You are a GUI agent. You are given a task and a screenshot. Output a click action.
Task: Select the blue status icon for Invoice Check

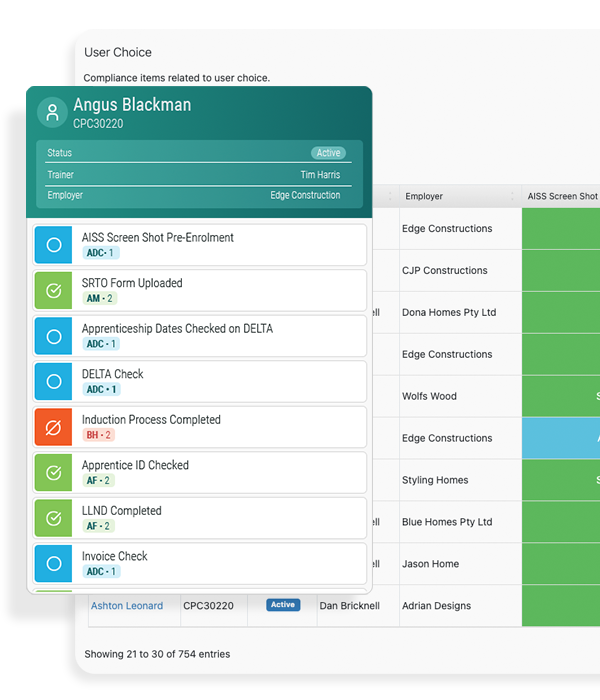pyautogui.click(x=54, y=563)
